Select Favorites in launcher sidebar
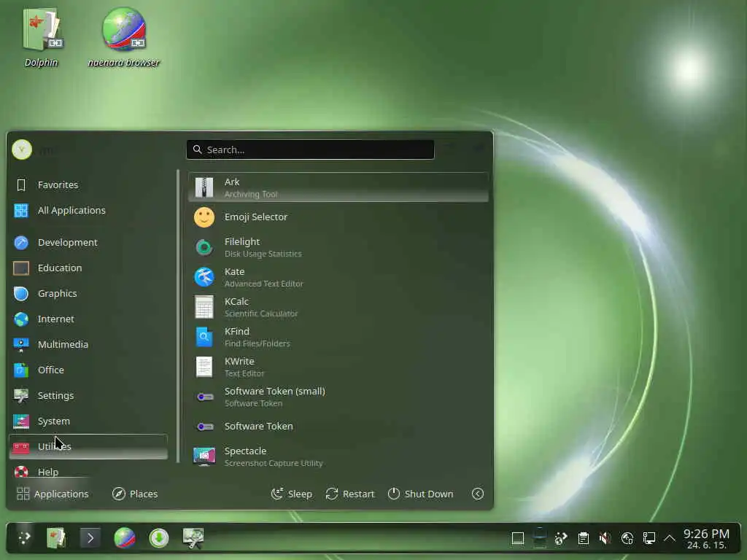 88,184
